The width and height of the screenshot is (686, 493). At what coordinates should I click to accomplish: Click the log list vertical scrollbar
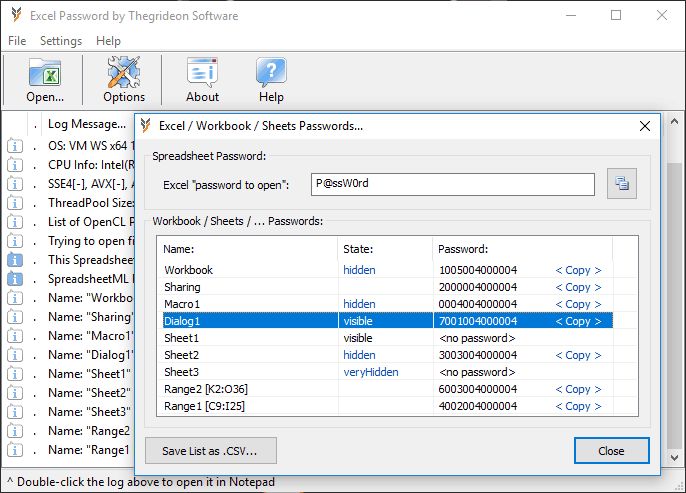click(x=676, y=300)
